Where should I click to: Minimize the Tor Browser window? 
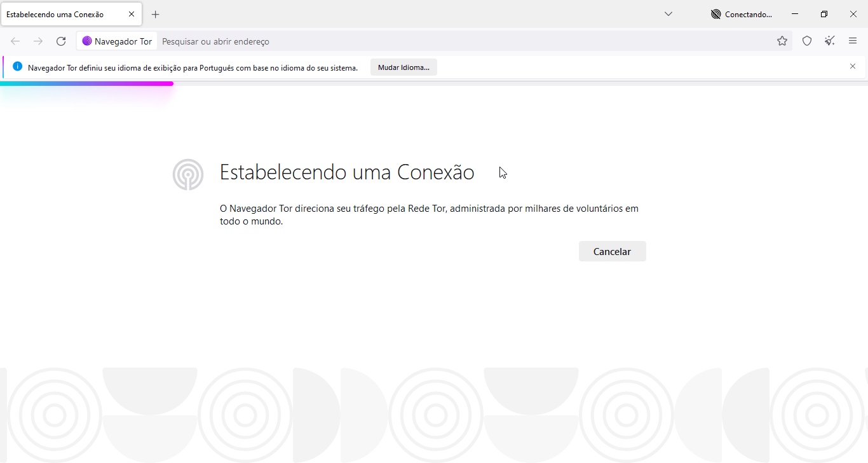[795, 14]
